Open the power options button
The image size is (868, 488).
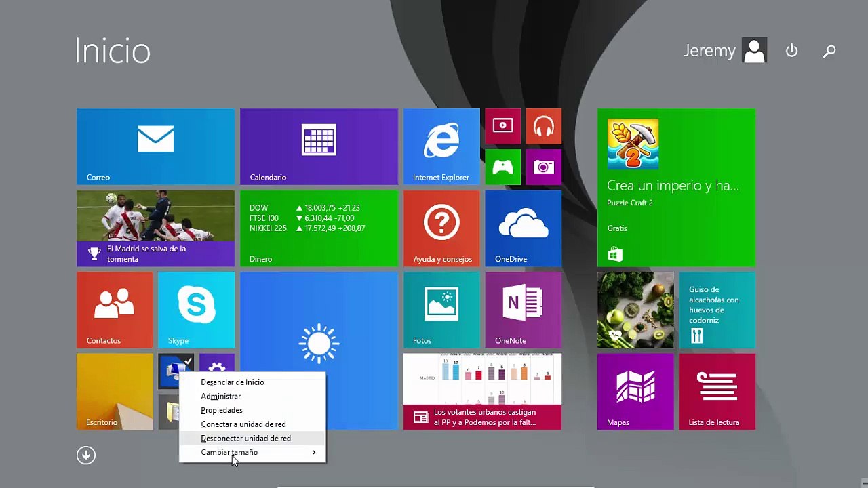[791, 51]
